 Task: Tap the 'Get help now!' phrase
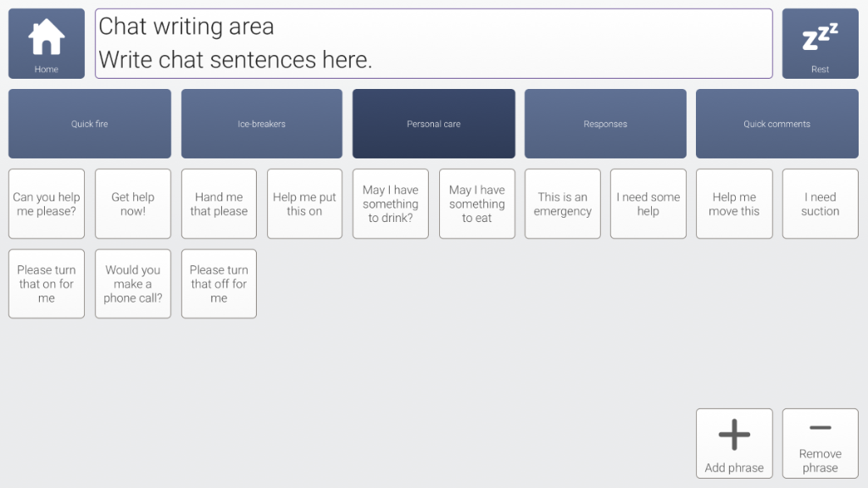coord(133,204)
